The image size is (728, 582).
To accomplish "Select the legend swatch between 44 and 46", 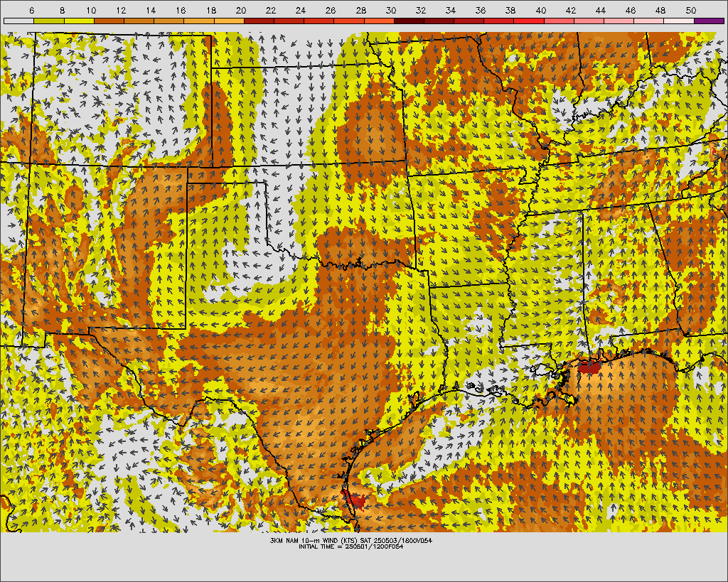I will [x=619, y=21].
